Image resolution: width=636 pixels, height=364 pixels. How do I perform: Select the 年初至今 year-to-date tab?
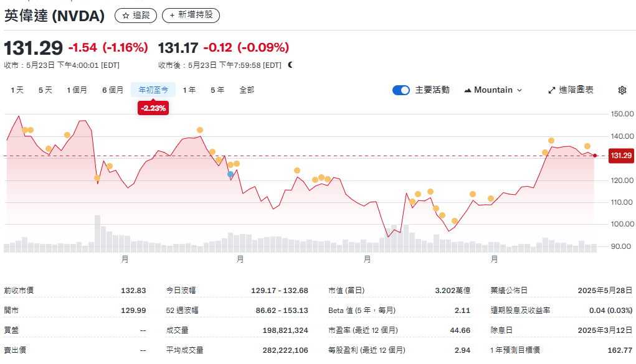coord(153,90)
